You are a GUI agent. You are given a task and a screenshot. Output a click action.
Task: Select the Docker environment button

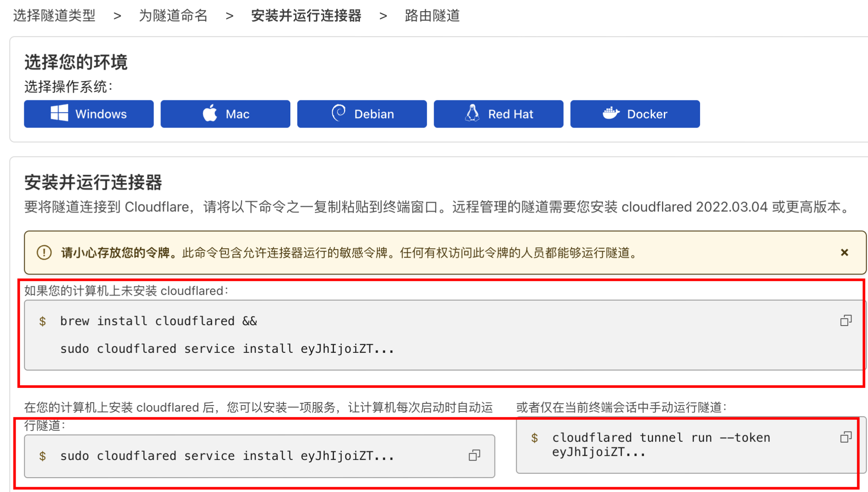[x=635, y=114]
